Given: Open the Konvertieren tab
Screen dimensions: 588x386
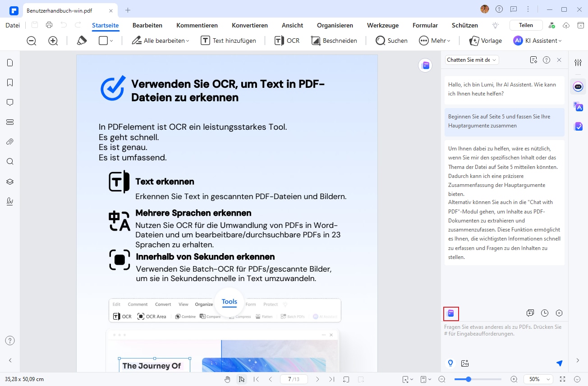Looking at the screenshot, I should click(x=250, y=25).
